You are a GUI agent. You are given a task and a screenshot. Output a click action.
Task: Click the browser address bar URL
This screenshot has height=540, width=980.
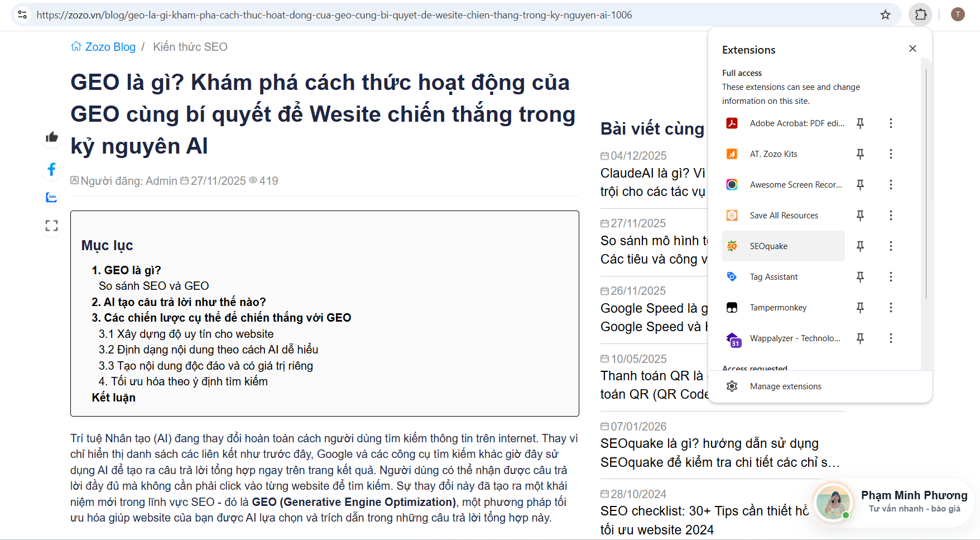click(334, 15)
